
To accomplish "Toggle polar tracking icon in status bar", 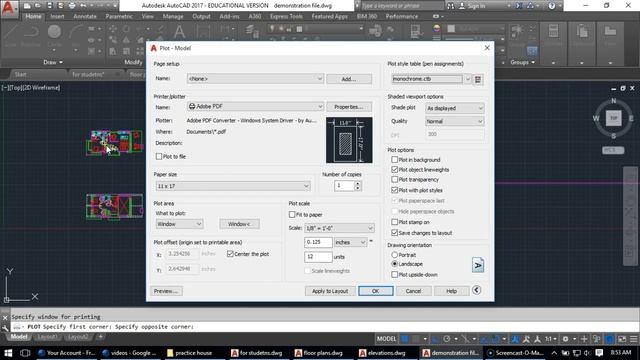I will point(447,339).
